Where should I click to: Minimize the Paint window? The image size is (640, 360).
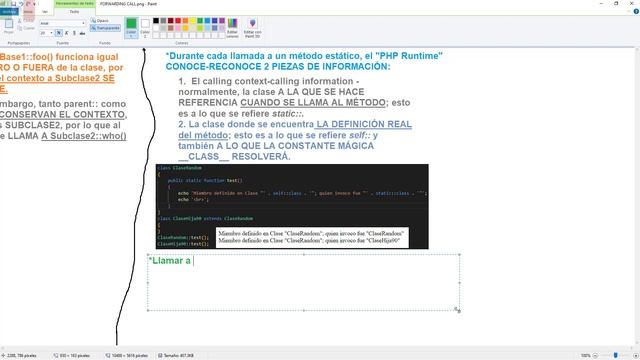[x=601, y=4]
